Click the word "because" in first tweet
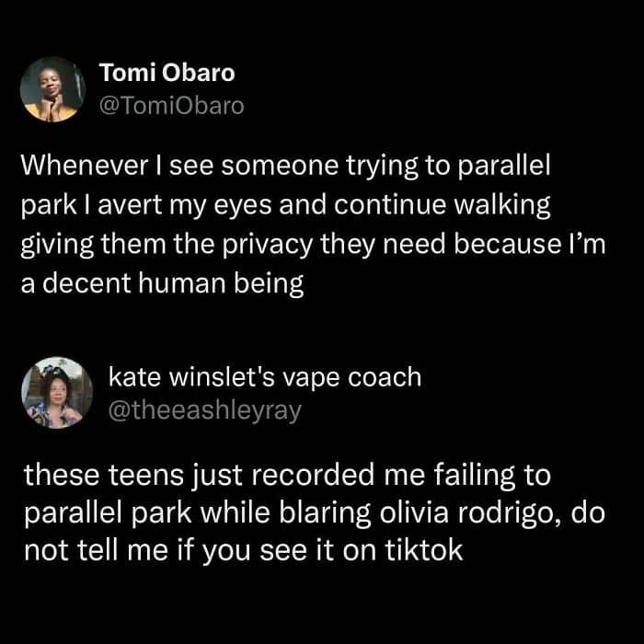The image size is (644, 644). point(501,245)
